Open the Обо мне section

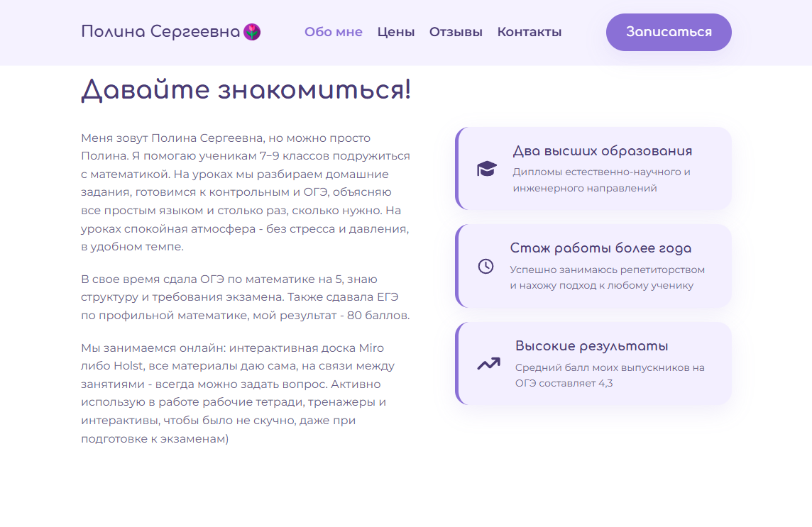tap(334, 32)
